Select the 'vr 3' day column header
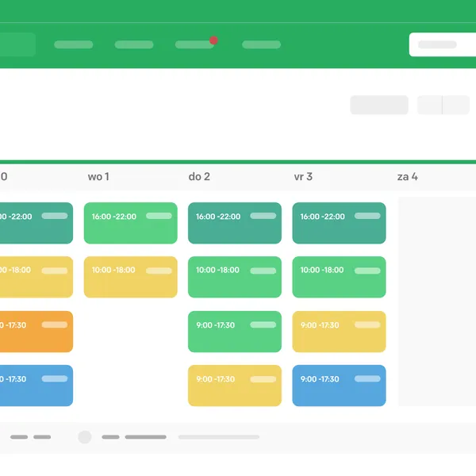Screen dimensions: 476x476 pos(303,176)
